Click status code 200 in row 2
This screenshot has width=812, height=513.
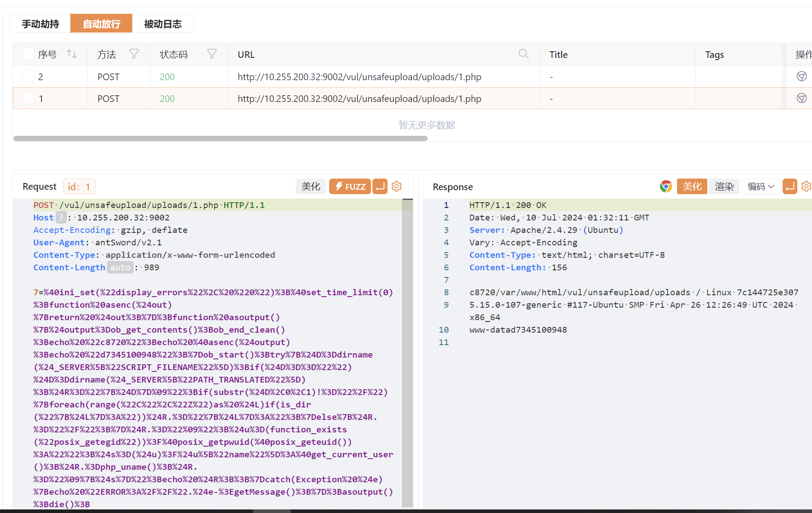167,77
